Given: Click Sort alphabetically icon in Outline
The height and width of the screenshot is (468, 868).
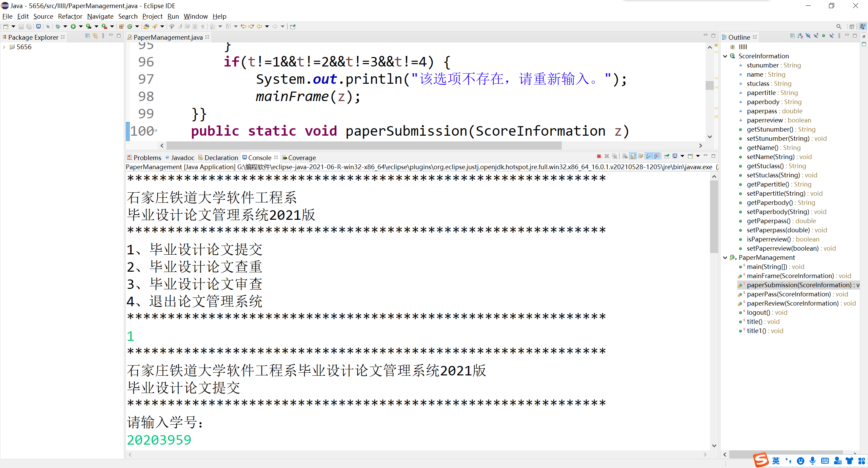Looking at the screenshot, I should (800, 36).
